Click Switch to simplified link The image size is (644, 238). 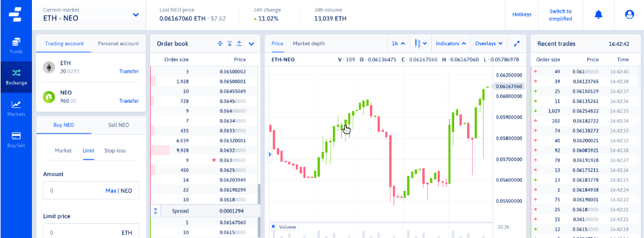[x=561, y=15]
